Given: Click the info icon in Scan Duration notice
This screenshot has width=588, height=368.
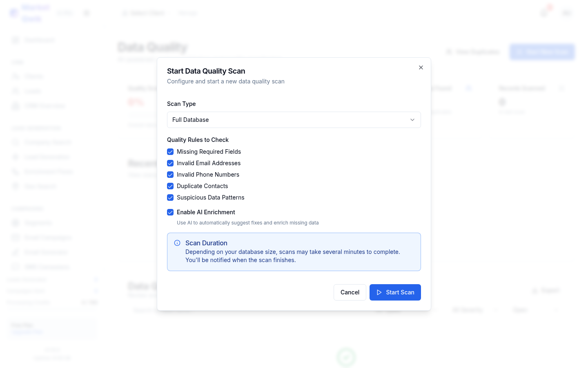Looking at the screenshot, I should click(x=177, y=242).
